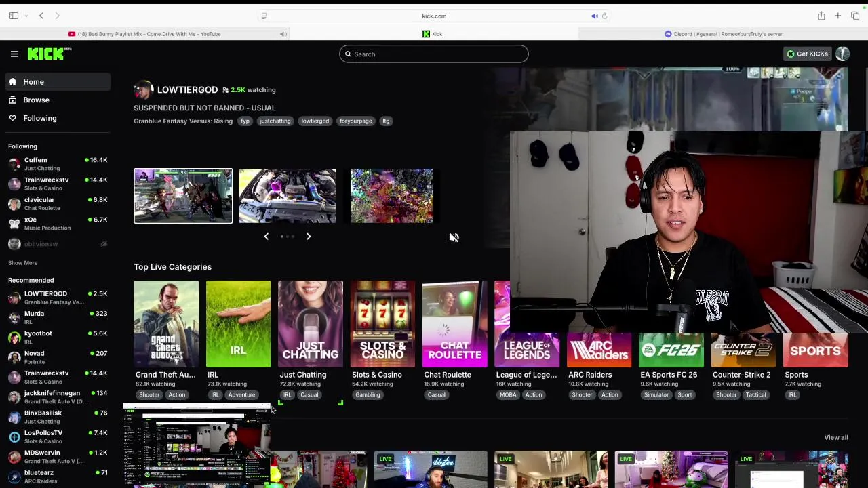
Task: Open the user profile avatar
Action: pyautogui.click(x=842, y=54)
